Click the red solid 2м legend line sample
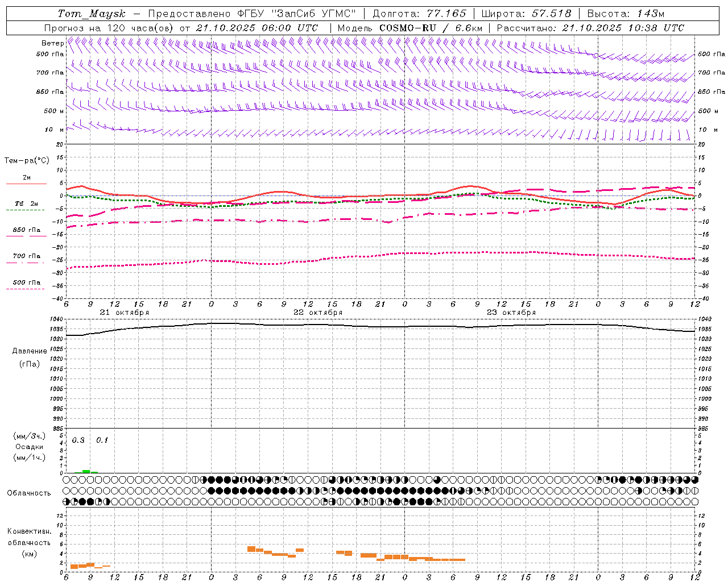 pos(26,184)
